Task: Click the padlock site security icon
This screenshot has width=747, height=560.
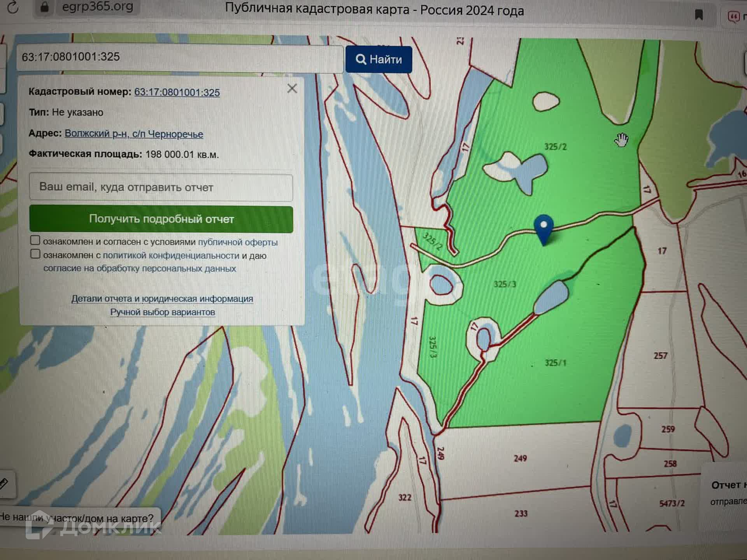Action: pos(44,7)
